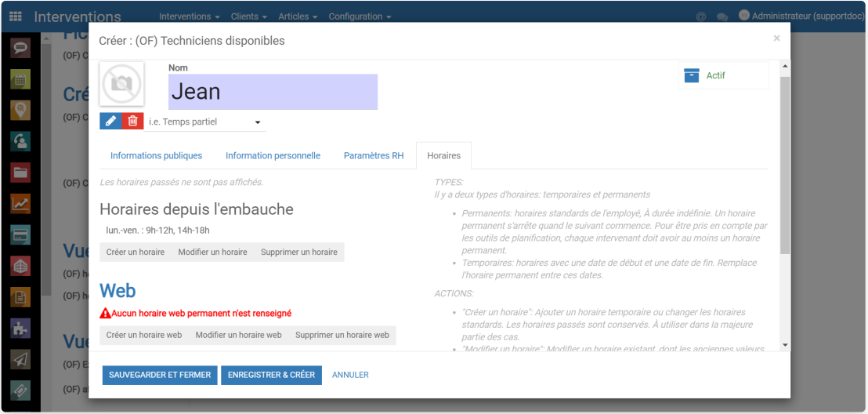Viewport: 868px width, 414px height.
Task: Expand the Interventions top menu
Action: click(x=190, y=16)
